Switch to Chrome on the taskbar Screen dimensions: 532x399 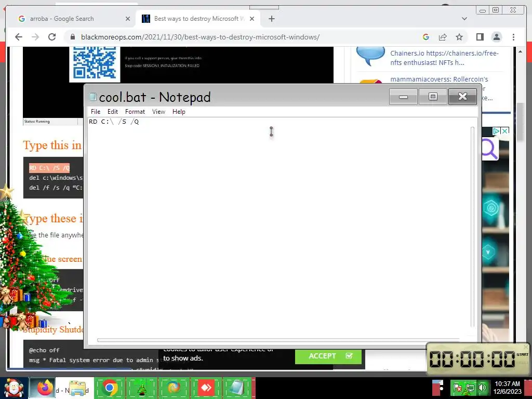click(109, 388)
